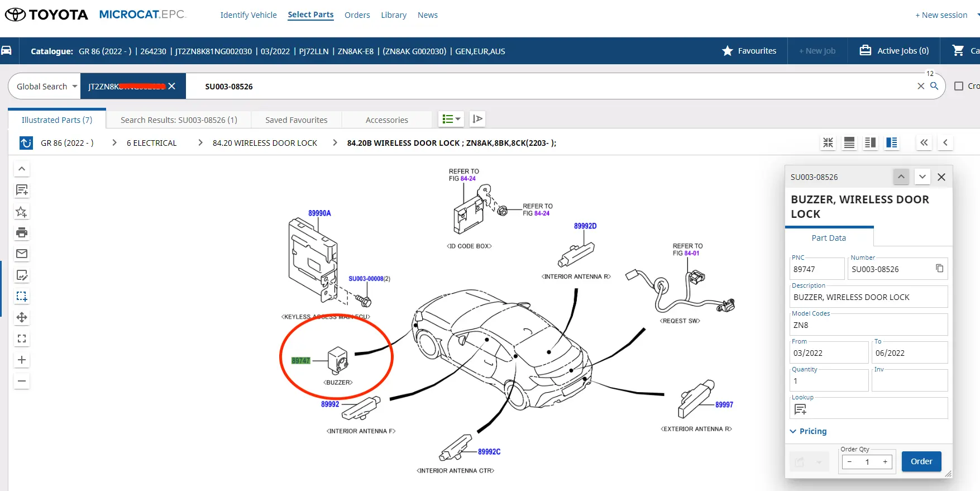Fit illustration to screen
This screenshot has width=980, height=491.
22,339
